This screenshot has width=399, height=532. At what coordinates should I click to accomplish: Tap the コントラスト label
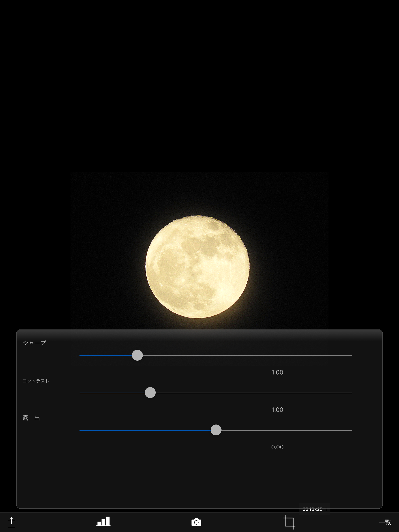[36, 381]
